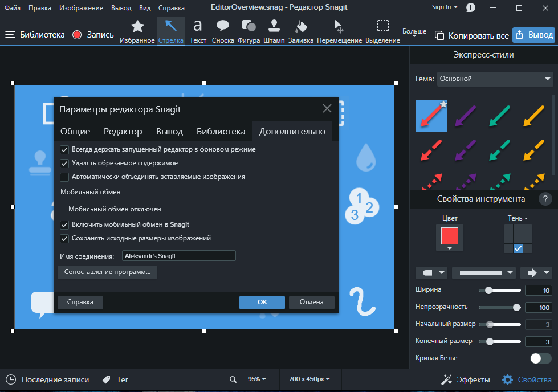This screenshot has width=558, height=392.
Task: Toggle Всегда держать запущенный редактор checkbox
Action: [64, 150]
